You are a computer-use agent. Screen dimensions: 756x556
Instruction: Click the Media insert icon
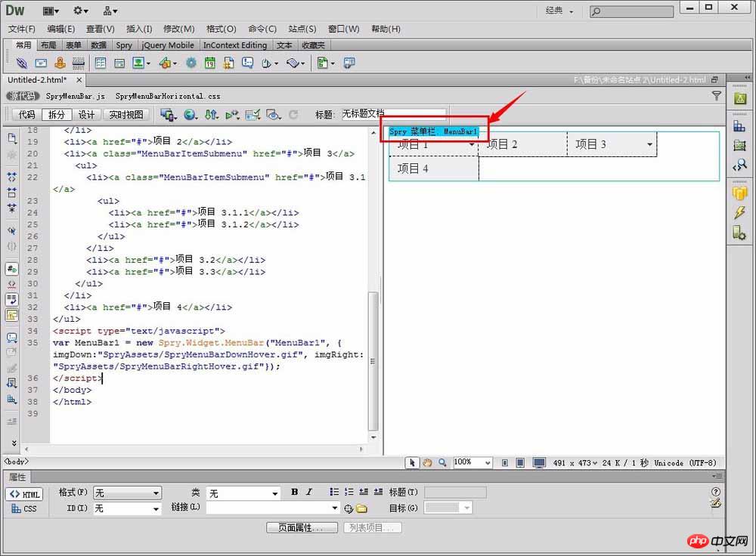coord(165,63)
